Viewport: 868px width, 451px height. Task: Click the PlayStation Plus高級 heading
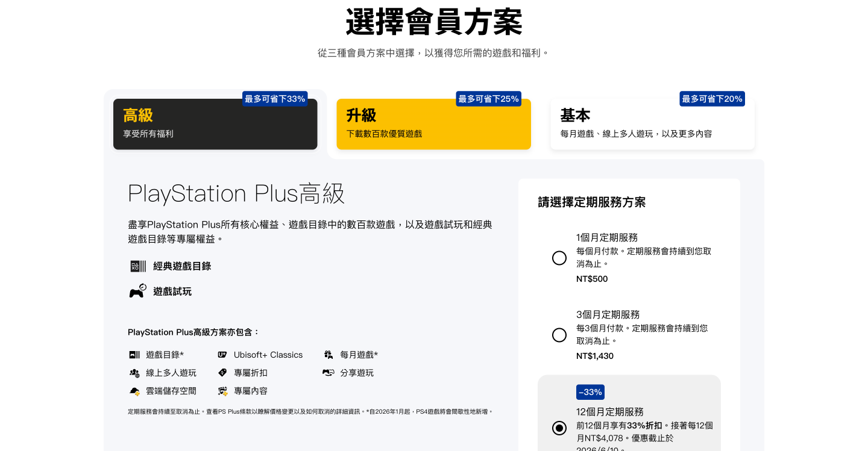[236, 194]
